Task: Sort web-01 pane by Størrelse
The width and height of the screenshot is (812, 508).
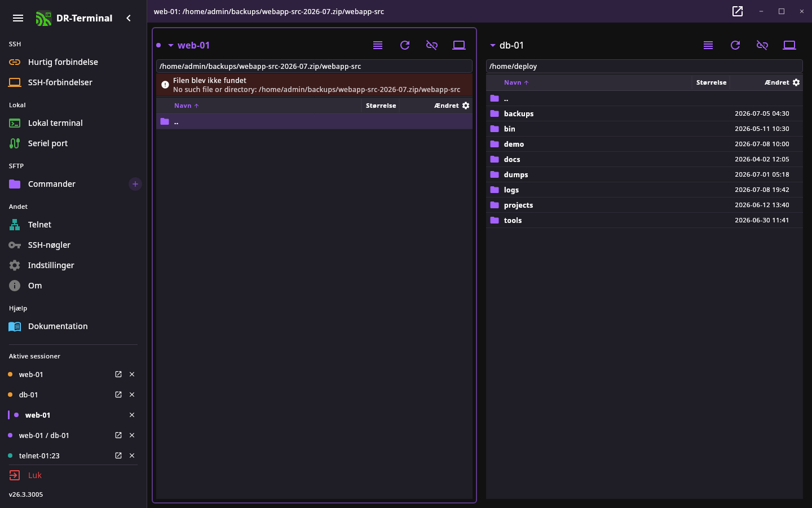Action: (381, 106)
